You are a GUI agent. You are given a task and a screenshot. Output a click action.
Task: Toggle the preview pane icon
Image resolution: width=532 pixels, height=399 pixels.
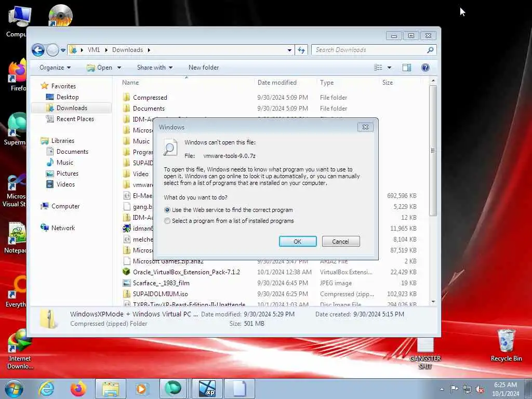[x=407, y=68]
